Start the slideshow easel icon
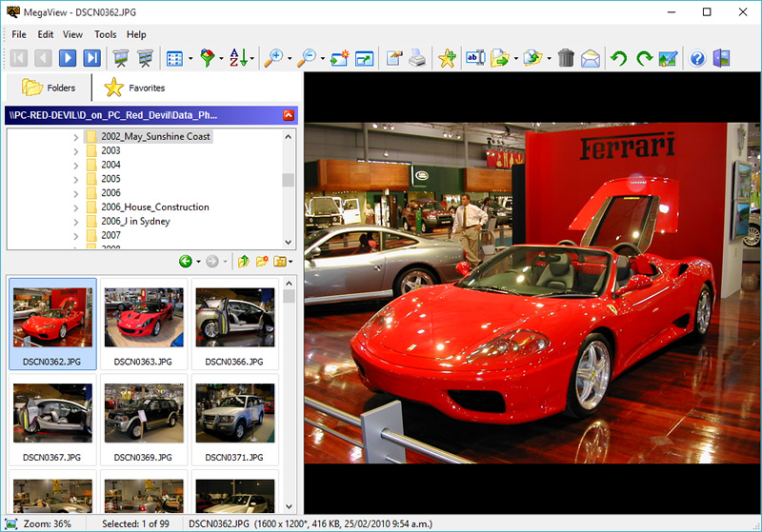The width and height of the screenshot is (762, 532). 121,58
